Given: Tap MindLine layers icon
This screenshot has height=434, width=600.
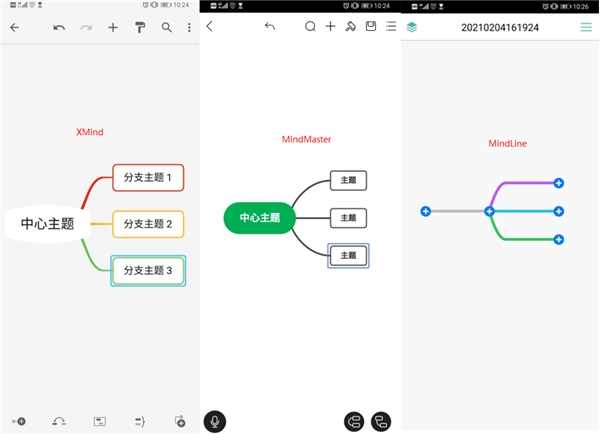Looking at the screenshot, I should click(x=412, y=27).
